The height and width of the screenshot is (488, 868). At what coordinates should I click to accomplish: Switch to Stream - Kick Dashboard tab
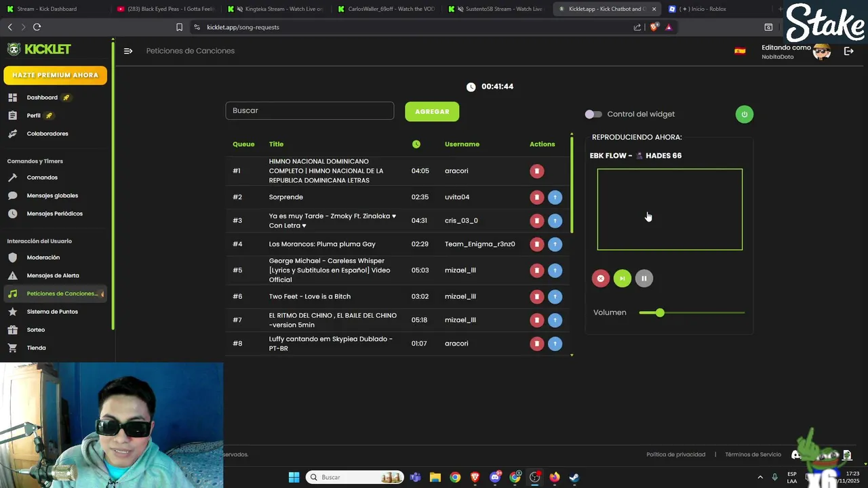[53, 9]
